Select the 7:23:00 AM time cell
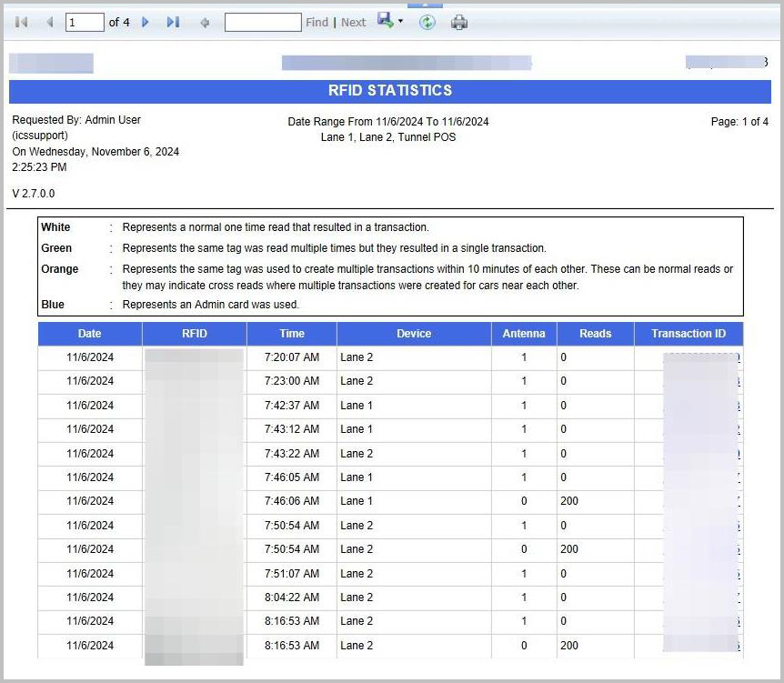Image resolution: width=784 pixels, height=683 pixels. pos(292,381)
